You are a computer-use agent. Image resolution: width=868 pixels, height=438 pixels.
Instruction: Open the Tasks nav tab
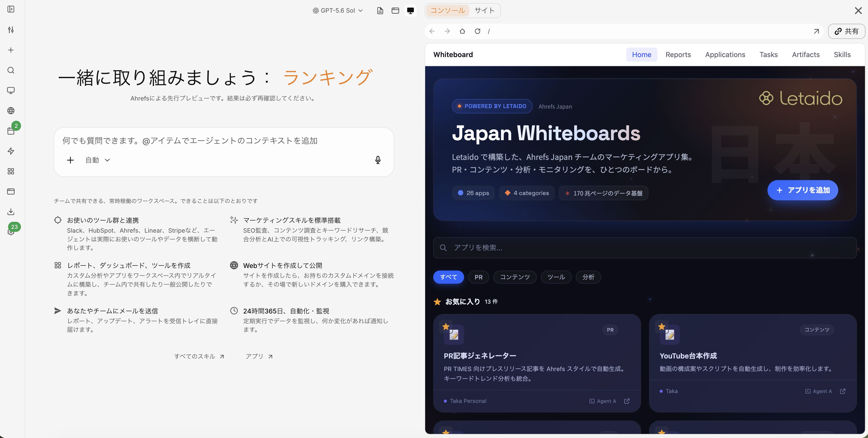pos(768,55)
